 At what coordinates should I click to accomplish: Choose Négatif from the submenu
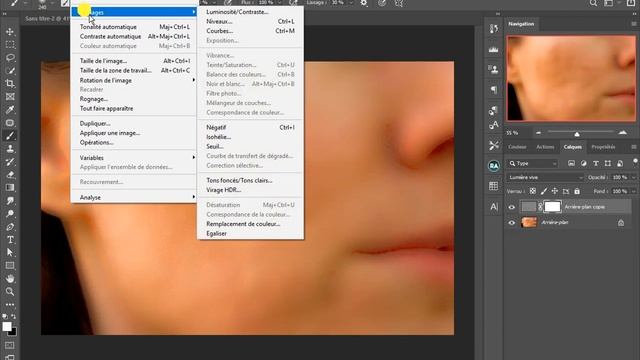250,127
